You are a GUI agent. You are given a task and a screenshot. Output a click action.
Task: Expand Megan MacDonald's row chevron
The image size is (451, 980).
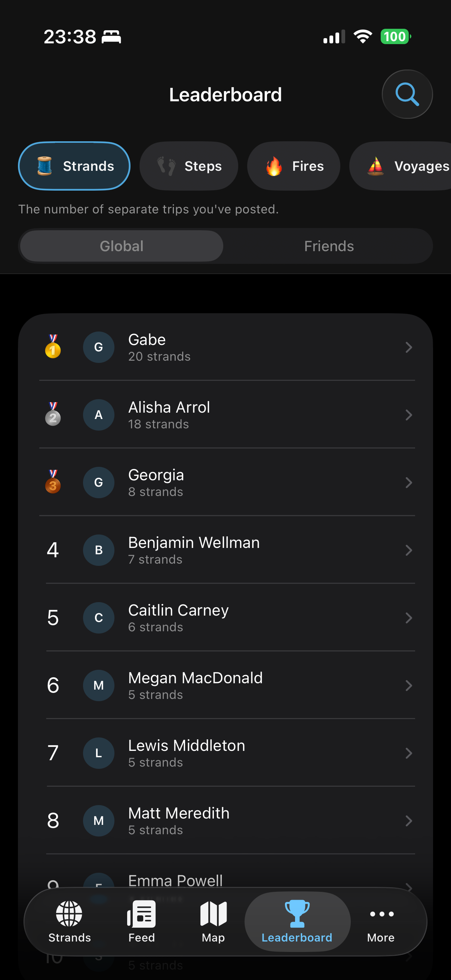coord(408,685)
